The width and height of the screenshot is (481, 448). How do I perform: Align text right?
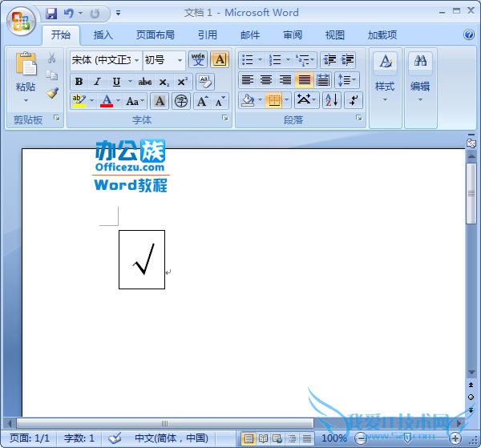[x=285, y=80]
